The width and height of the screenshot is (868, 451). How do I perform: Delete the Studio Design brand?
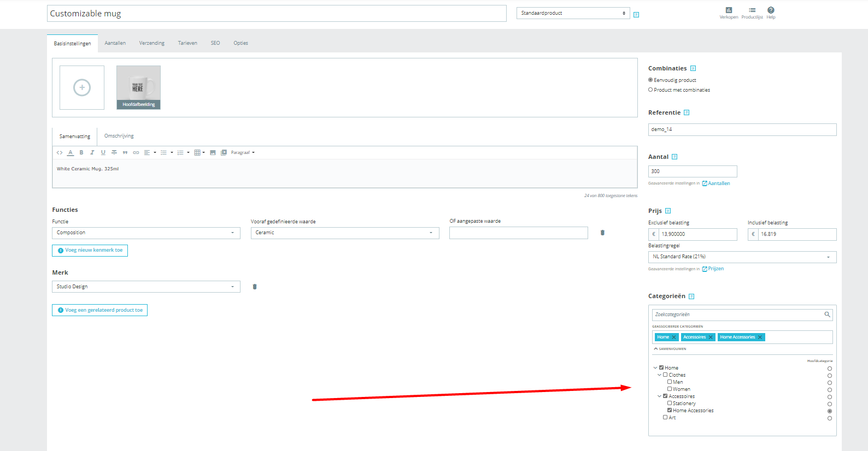point(255,287)
